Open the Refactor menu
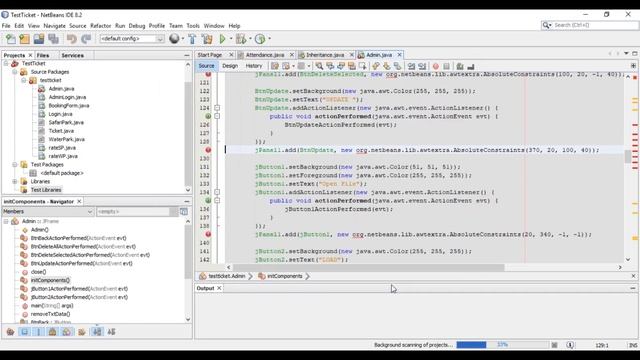This screenshot has height=360, width=640. pos(100,26)
